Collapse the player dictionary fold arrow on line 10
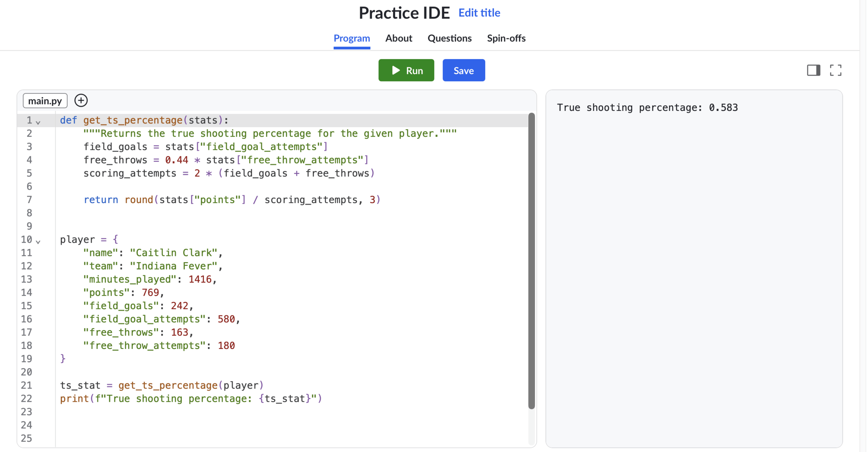Viewport: 868px width, 452px height. [38, 242]
